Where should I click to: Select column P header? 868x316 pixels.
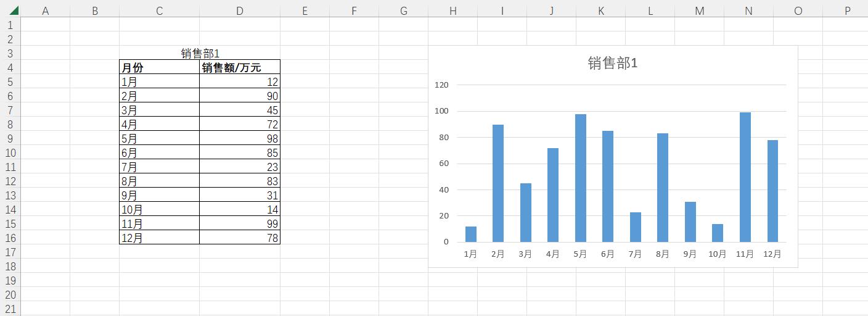[847, 10]
